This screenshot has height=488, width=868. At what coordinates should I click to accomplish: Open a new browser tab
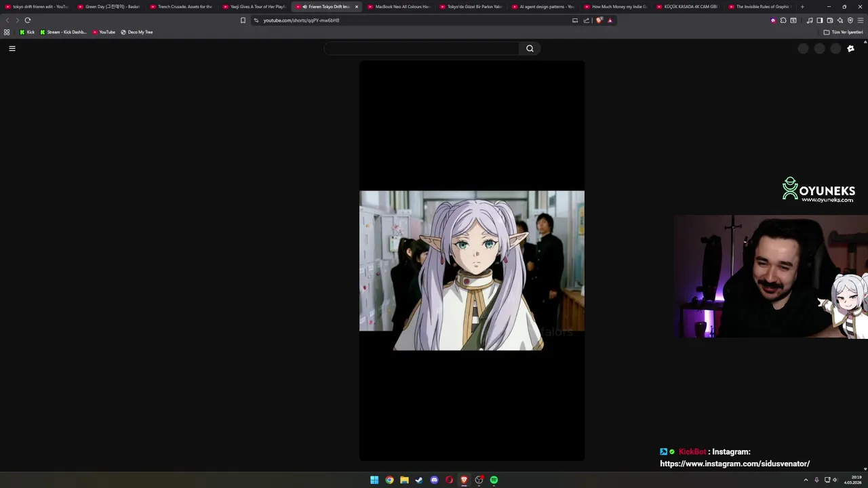[x=802, y=7]
